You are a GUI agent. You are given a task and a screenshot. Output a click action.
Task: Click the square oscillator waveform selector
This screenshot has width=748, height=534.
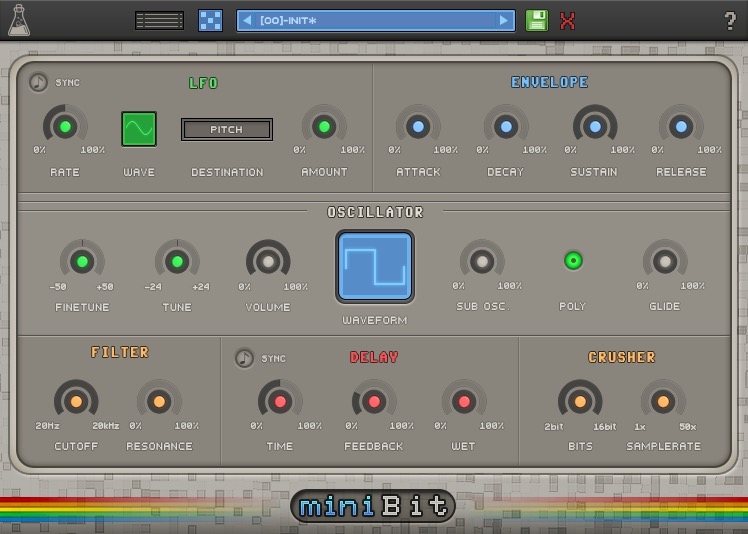[x=375, y=266]
